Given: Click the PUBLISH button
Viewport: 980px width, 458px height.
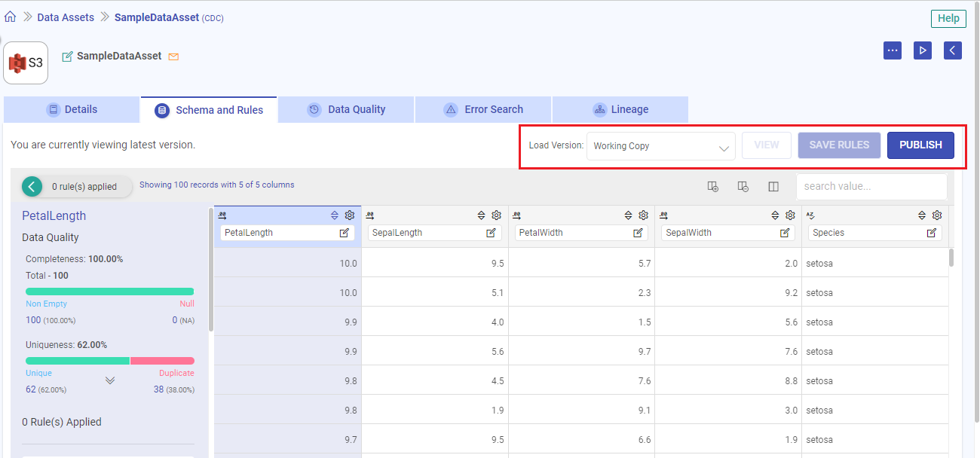Looking at the screenshot, I should pos(920,145).
